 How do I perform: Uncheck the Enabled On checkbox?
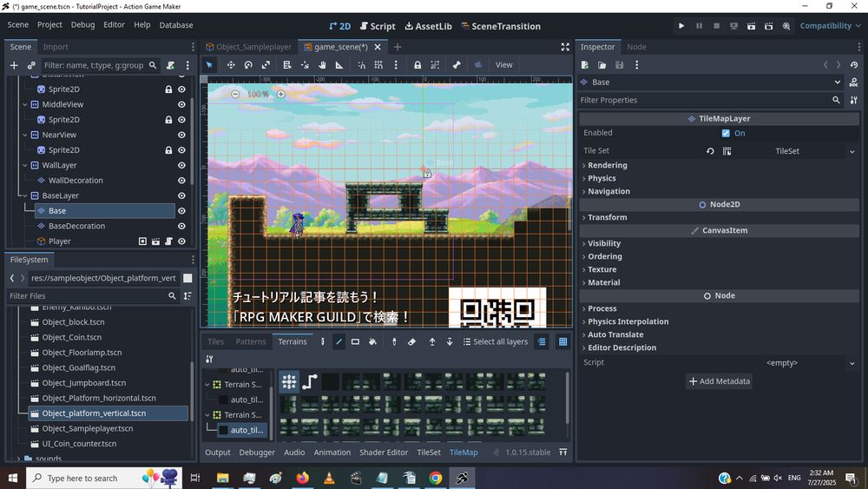(726, 133)
